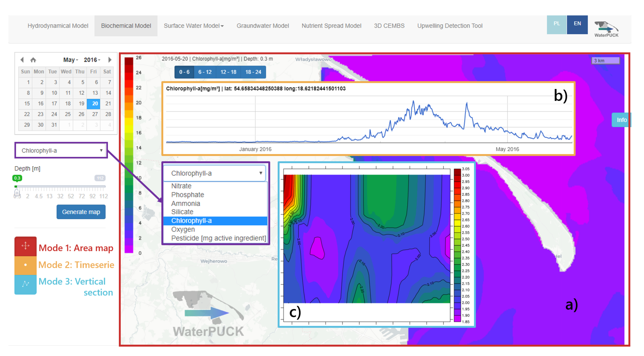Image resolution: width=644 pixels, height=356 pixels.
Task: Click the open Chlorophyll-a select box header
Action: 215,173
